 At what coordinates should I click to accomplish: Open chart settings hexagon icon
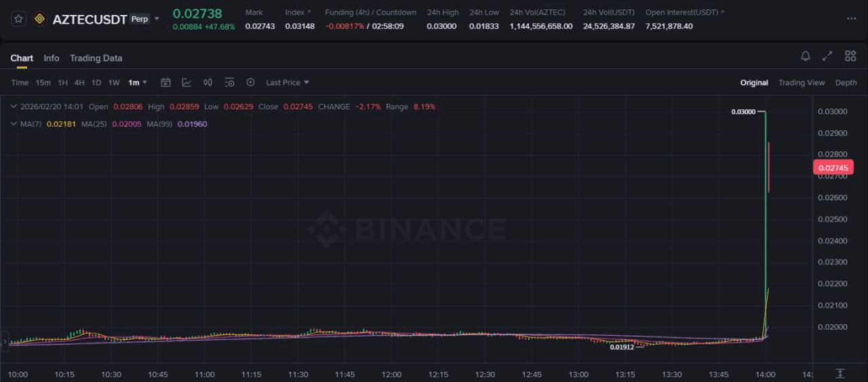pos(250,82)
